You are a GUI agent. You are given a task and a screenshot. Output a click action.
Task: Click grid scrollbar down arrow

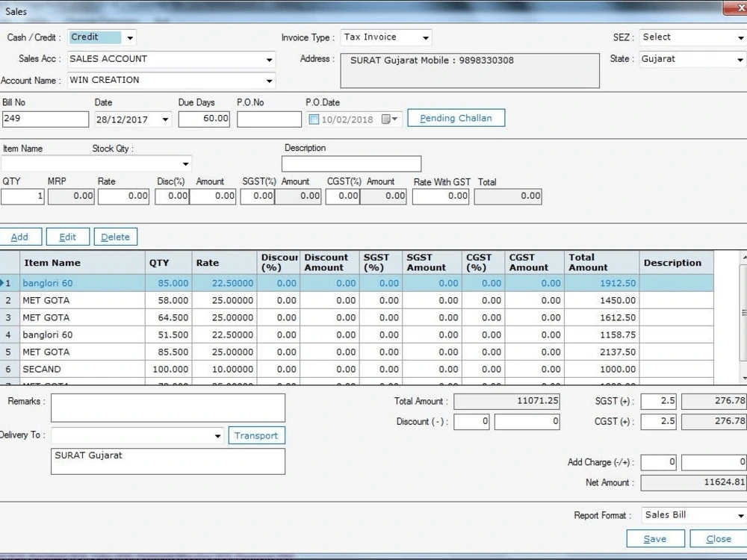click(744, 378)
